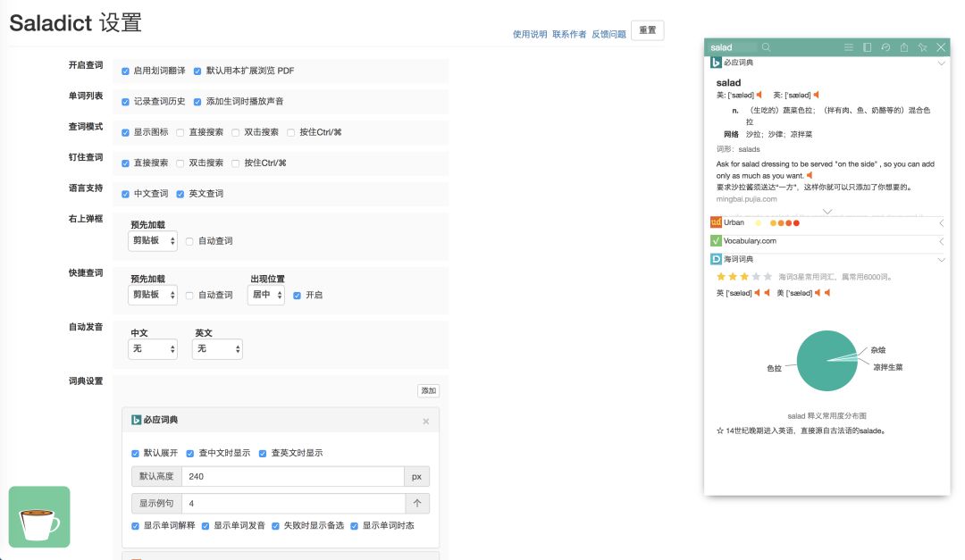Expand more Bing results with down chevron

point(827,212)
